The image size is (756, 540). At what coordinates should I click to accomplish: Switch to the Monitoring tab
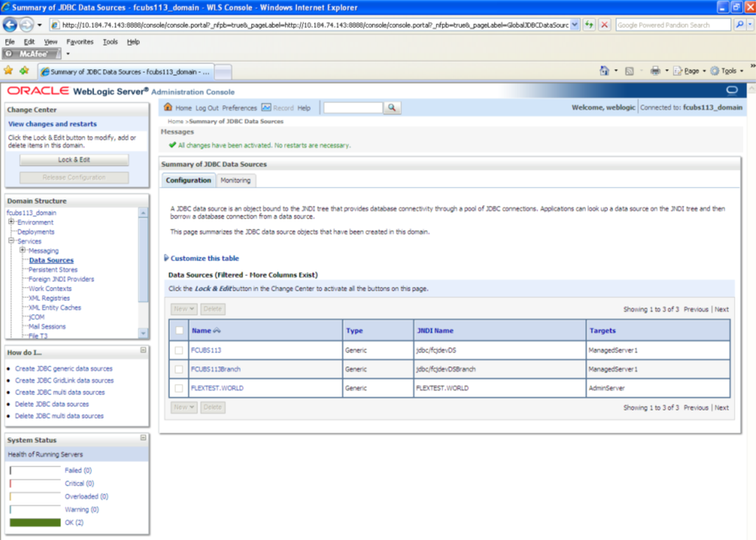(x=236, y=180)
